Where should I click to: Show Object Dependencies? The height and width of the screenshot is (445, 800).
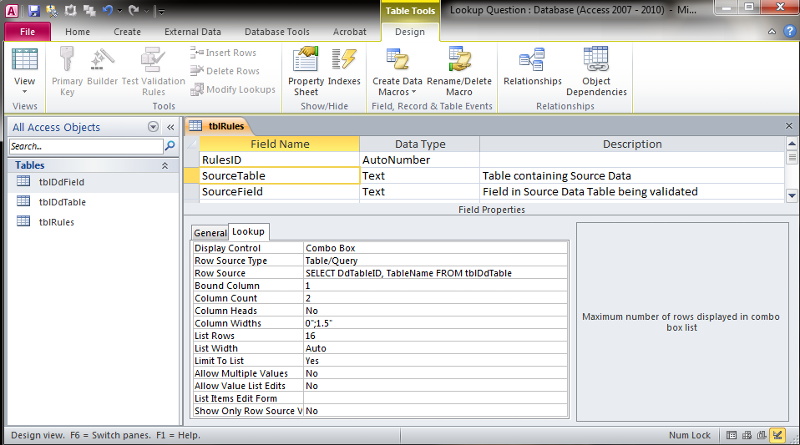596,71
